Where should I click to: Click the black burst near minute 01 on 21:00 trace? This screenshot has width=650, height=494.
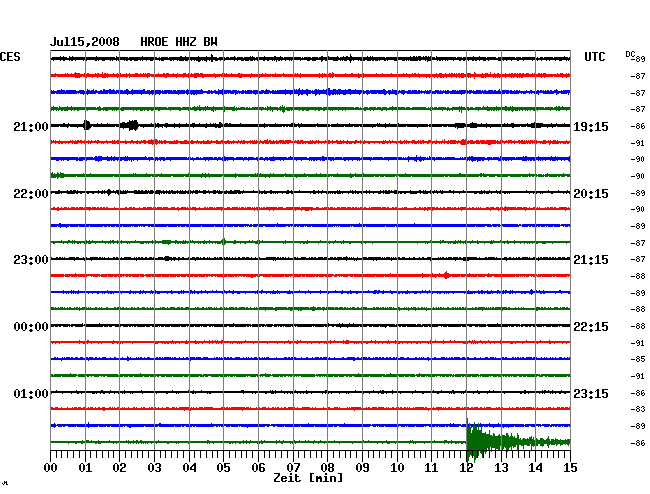tap(87, 125)
